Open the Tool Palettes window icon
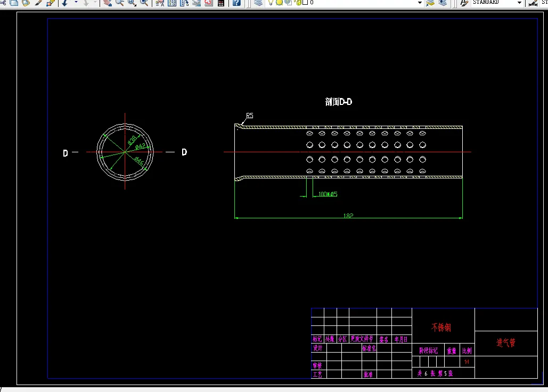 click(184, 3)
